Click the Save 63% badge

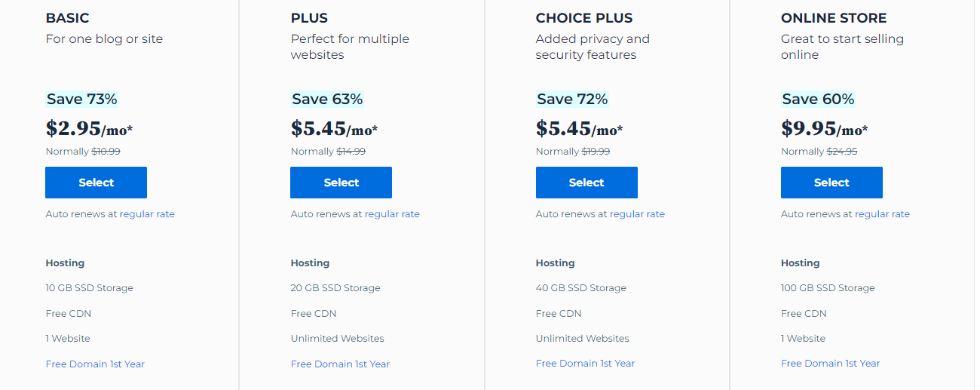pos(327,100)
